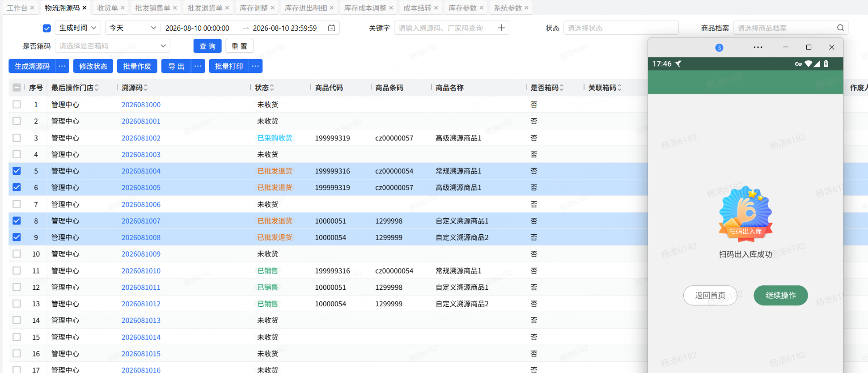
Task: Click 返回首页 in the phone window
Action: point(710,295)
